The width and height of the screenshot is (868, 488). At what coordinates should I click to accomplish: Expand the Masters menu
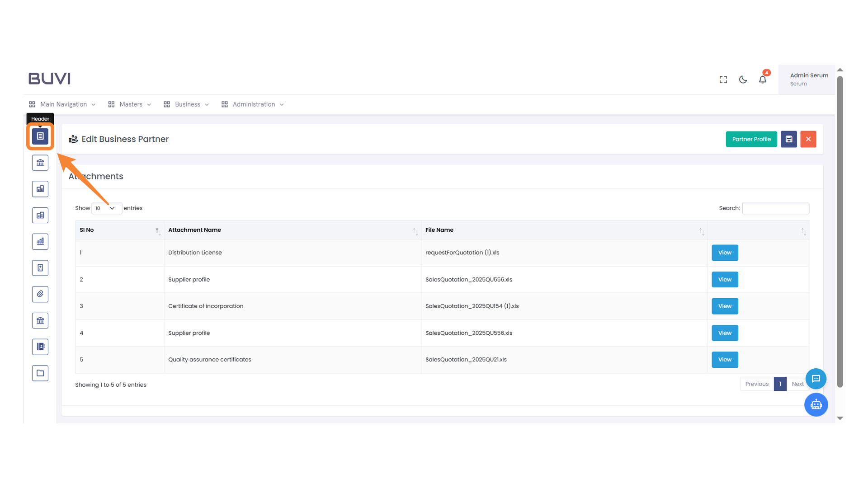pyautogui.click(x=130, y=104)
